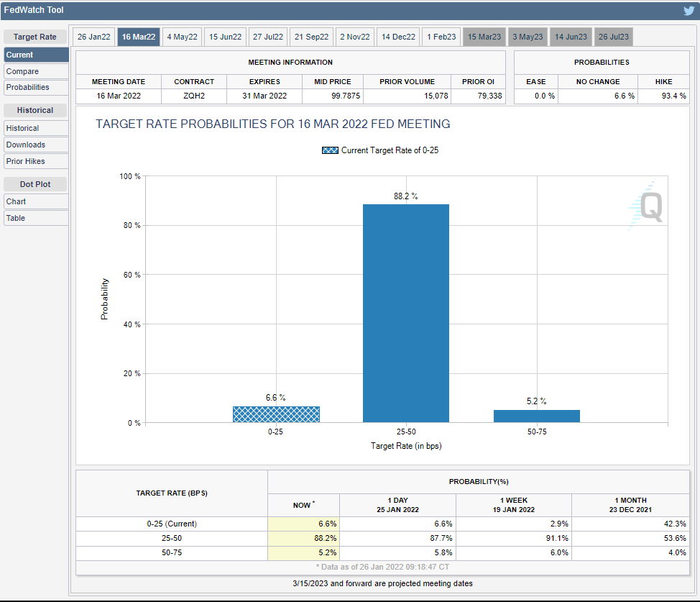Click the contract cell ZQH2
The image size is (700, 602).
click(194, 96)
